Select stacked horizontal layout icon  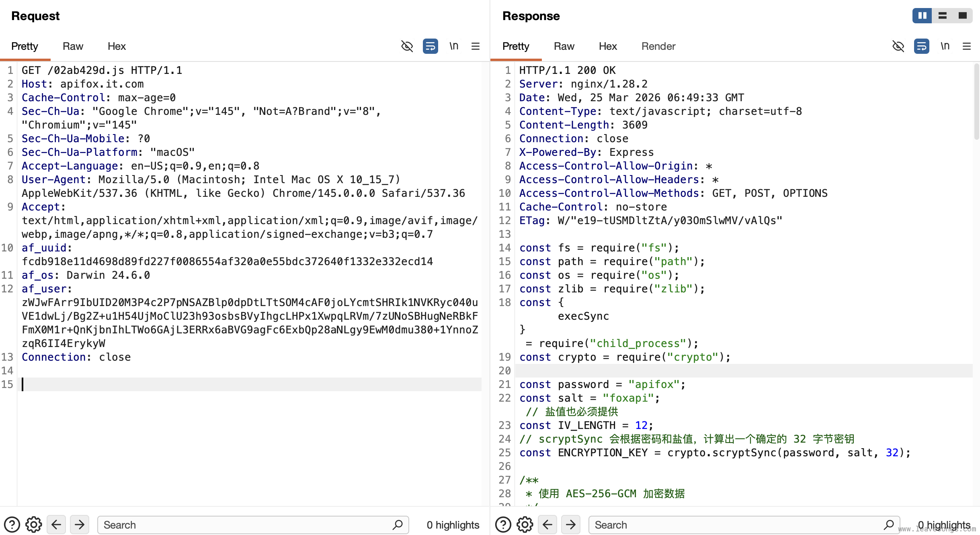(x=943, y=16)
